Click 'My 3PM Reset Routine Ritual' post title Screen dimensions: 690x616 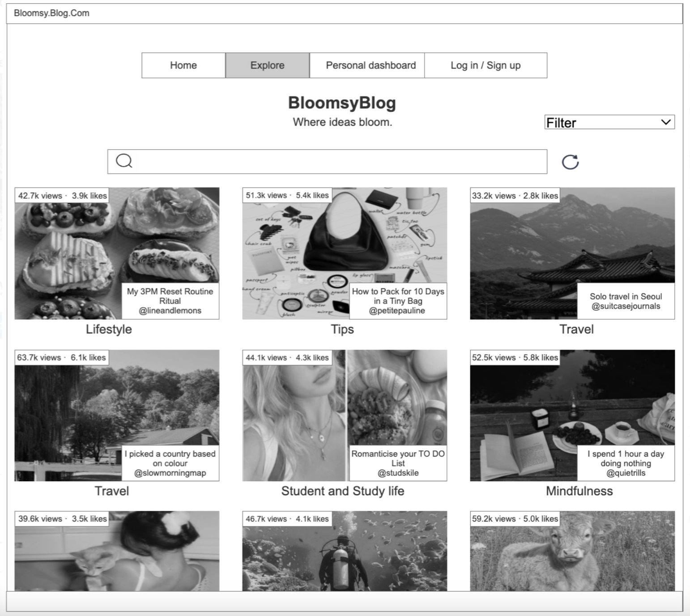tap(170, 296)
